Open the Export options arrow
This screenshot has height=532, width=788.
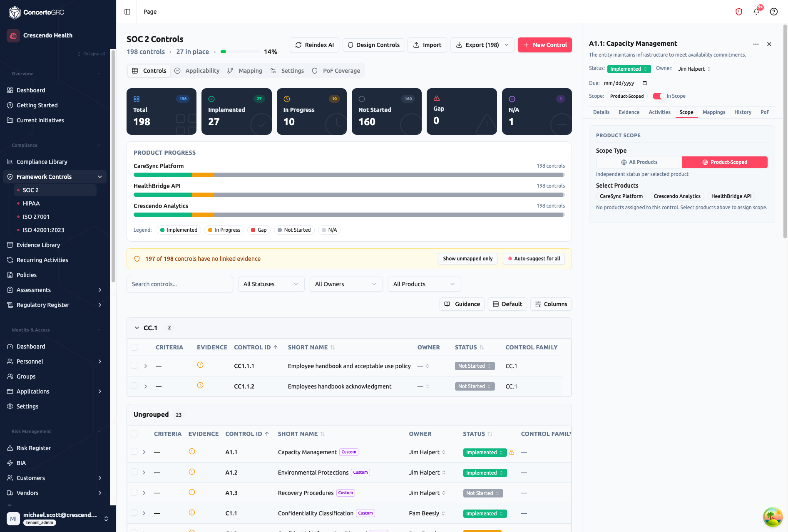(x=507, y=45)
